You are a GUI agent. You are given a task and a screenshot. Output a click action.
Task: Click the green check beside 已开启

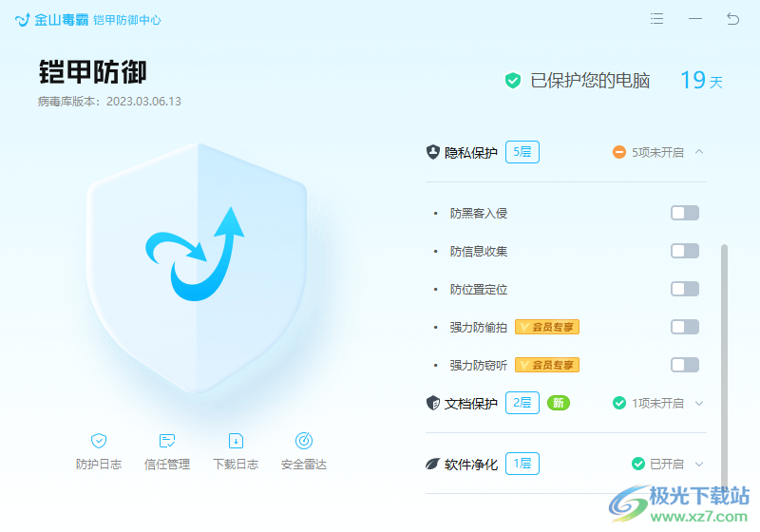click(x=637, y=465)
